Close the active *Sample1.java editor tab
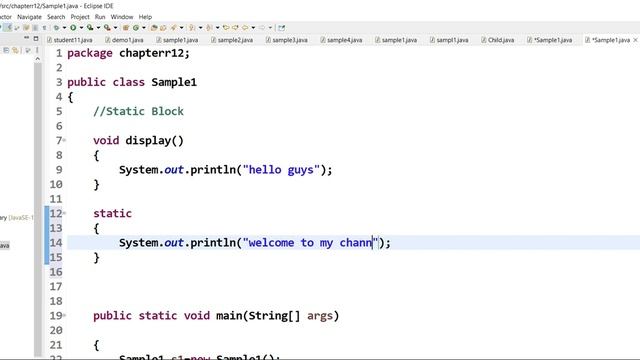The image size is (640, 360). coord(635,40)
